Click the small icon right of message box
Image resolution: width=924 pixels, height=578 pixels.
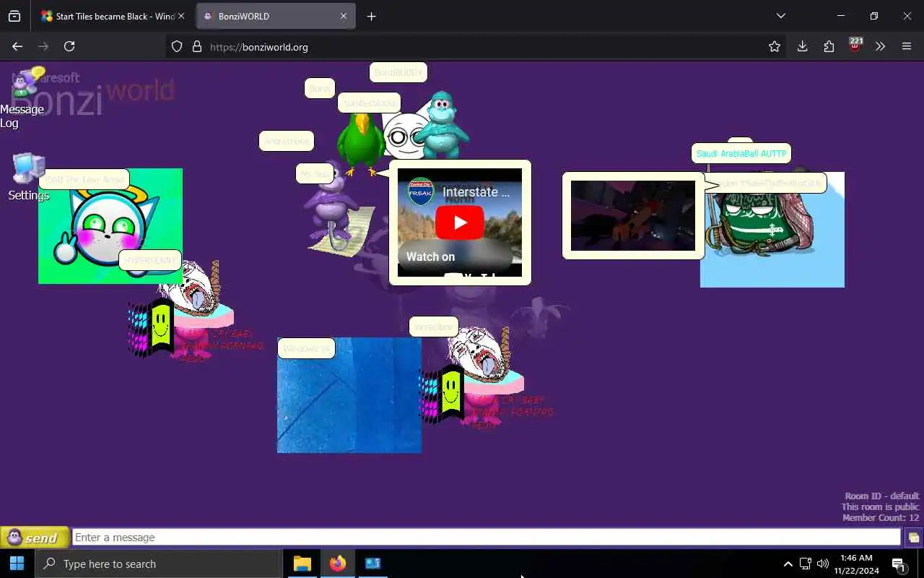coord(913,538)
